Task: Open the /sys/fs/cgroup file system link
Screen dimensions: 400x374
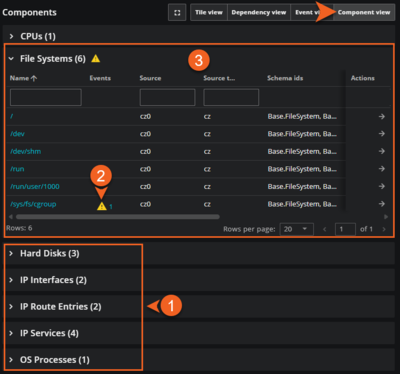Action: pos(33,204)
